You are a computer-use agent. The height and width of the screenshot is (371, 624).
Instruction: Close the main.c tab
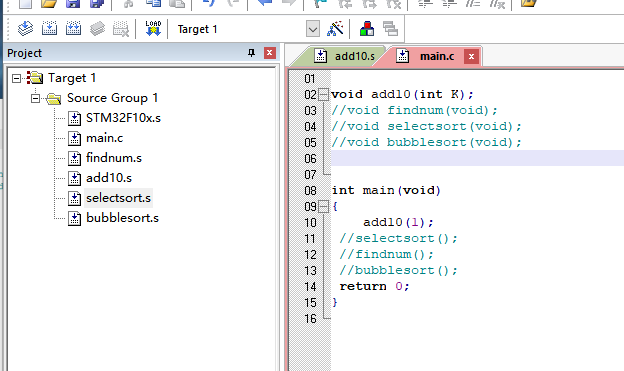471,57
